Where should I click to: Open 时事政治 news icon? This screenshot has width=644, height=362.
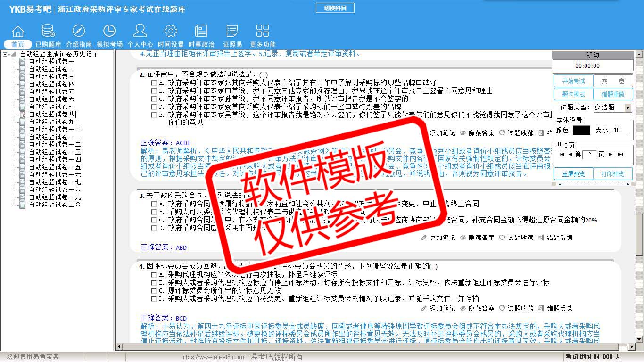(201, 32)
